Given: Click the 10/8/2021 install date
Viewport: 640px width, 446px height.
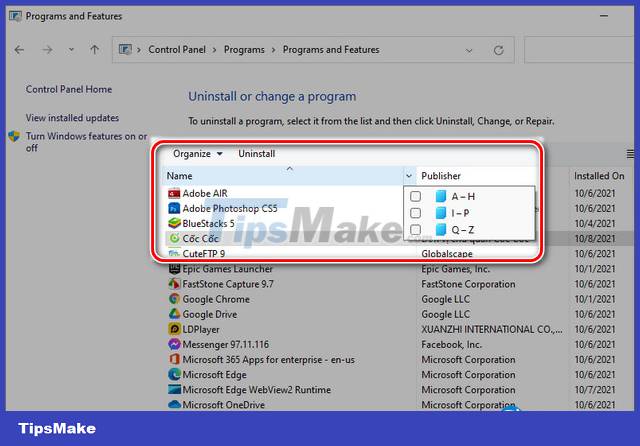Looking at the screenshot, I should [x=595, y=239].
